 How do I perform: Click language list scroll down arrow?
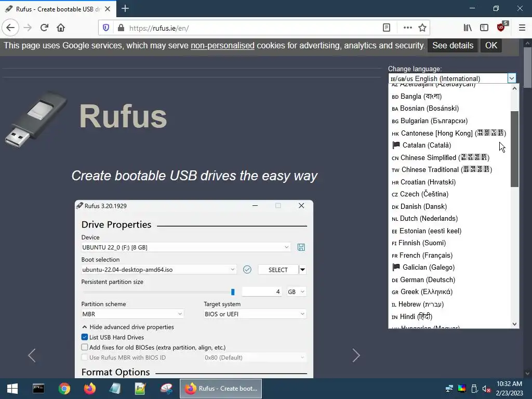coord(514,324)
